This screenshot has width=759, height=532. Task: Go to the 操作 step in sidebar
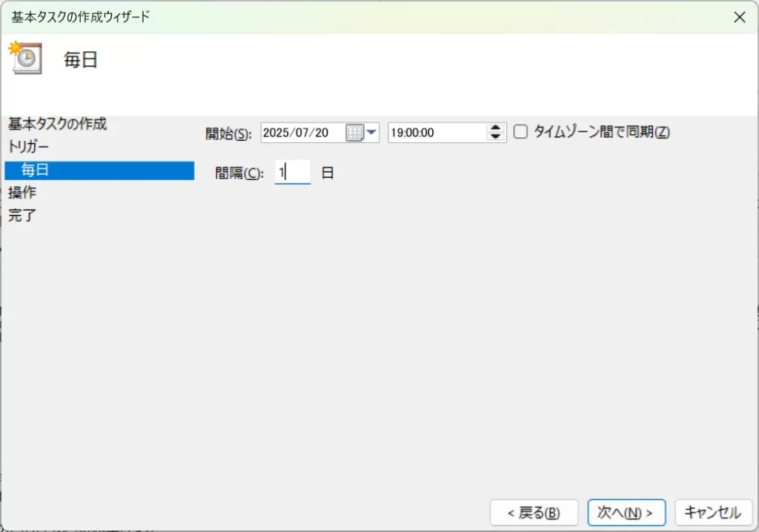pos(22,193)
